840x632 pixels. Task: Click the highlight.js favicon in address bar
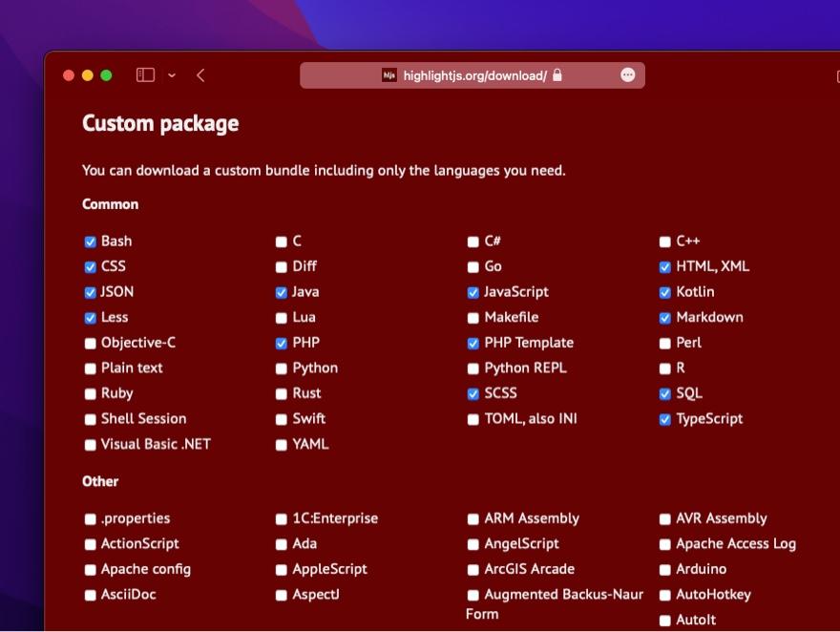pos(389,75)
